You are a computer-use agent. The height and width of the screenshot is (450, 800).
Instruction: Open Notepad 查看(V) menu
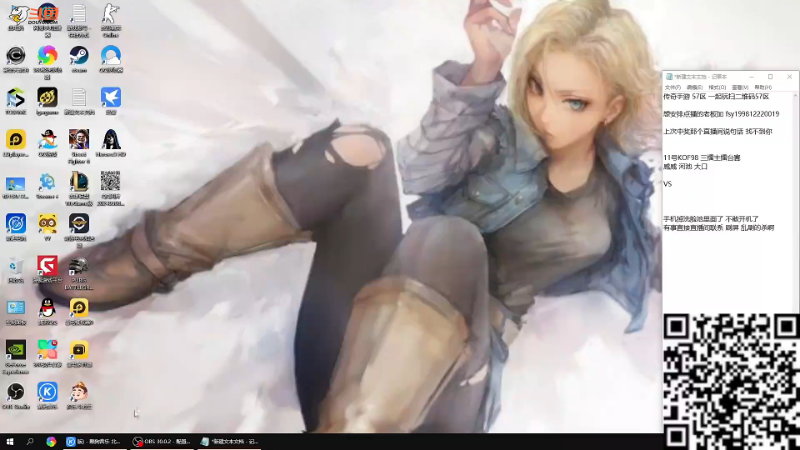pyautogui.click(x=740, y=88)
